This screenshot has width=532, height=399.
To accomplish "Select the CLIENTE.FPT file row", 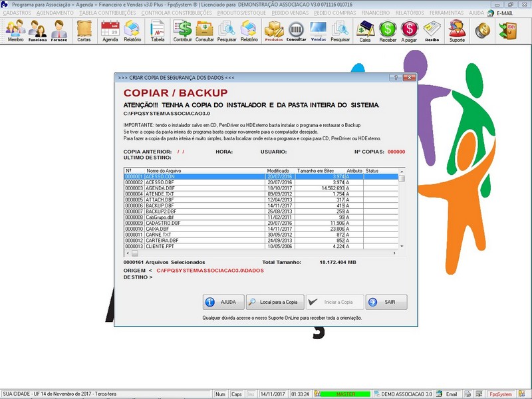I will click(x=261, y=246).
